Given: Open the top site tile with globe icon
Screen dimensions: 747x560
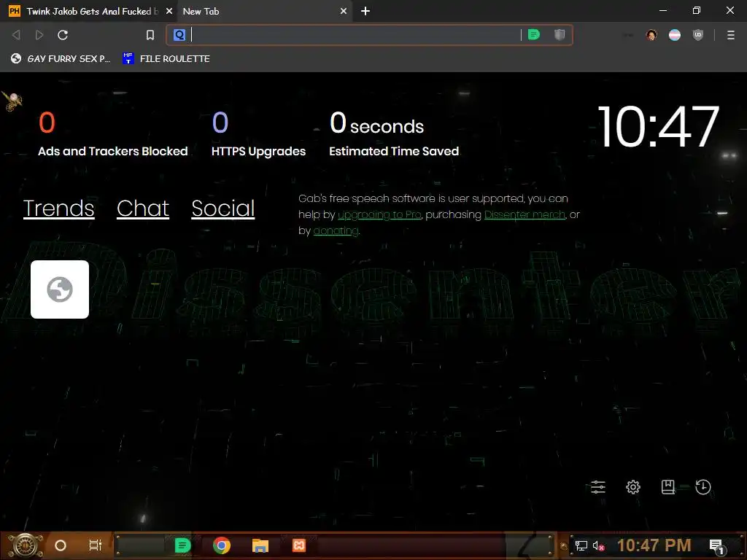Looking at the screenshot, I should click(x=60, y=289).
